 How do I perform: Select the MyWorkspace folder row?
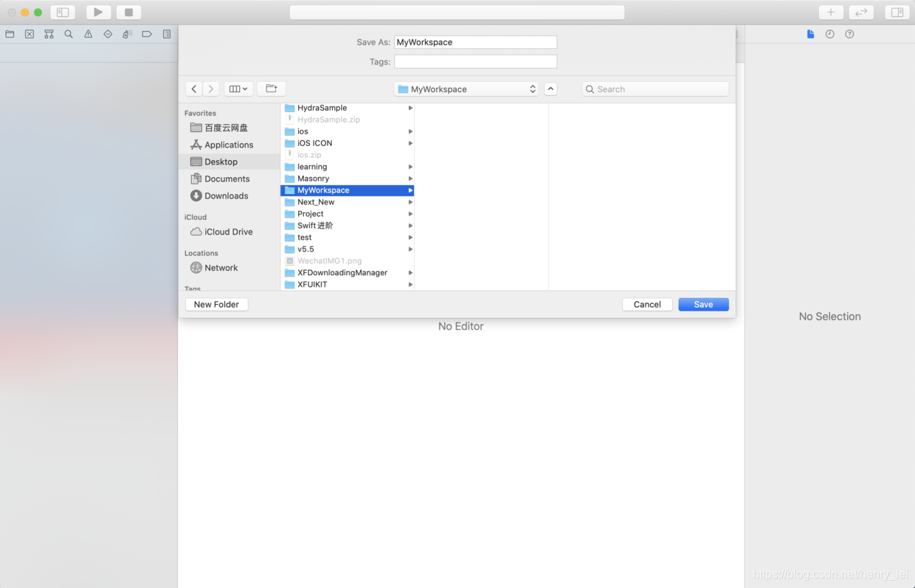348,190
